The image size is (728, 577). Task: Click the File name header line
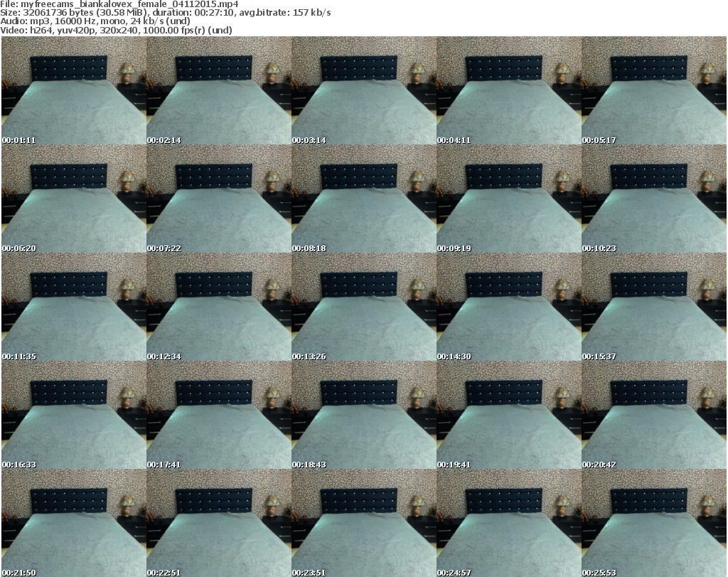119,4
